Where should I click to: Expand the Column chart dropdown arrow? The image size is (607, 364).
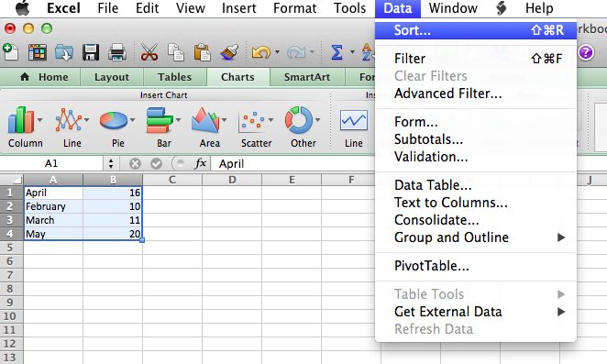pyautogui.click(x=39, y=120)
